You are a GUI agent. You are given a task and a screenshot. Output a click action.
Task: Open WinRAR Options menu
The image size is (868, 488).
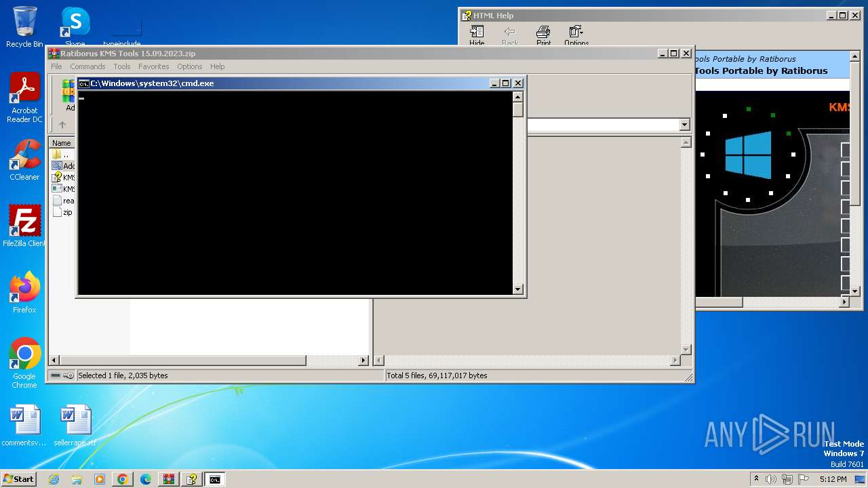coord(190,66)
